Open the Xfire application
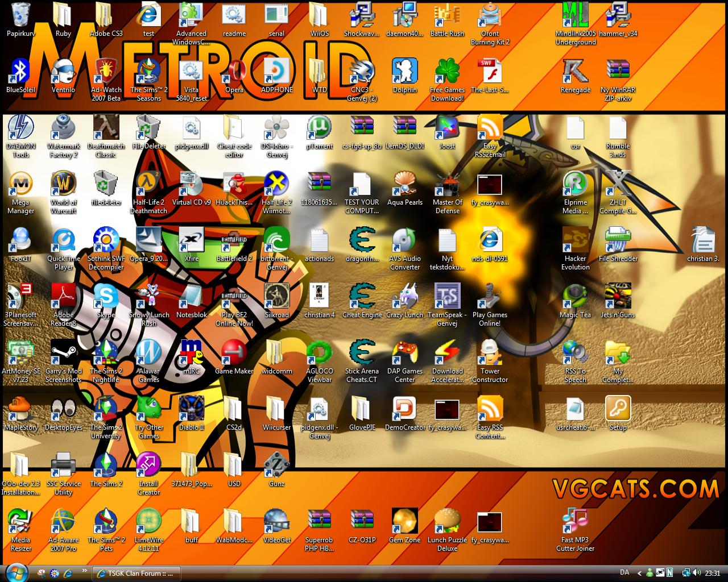Viewport: 728px width, 582px height. tap(192, 240)
